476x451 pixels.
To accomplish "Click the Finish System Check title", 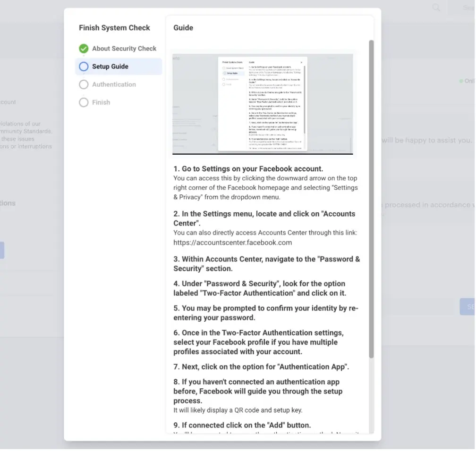I will 114,28.
